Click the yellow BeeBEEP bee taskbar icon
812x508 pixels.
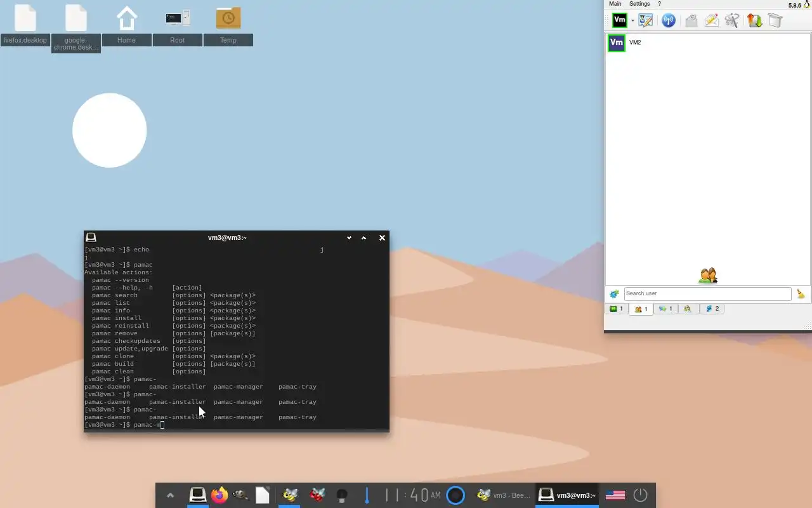[x=290, y=495]
